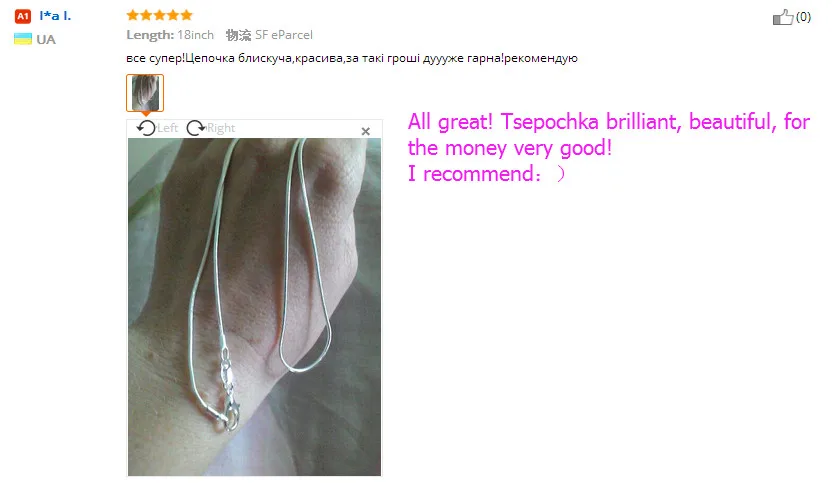Click the helpful vote count (0)

[803, 17]
